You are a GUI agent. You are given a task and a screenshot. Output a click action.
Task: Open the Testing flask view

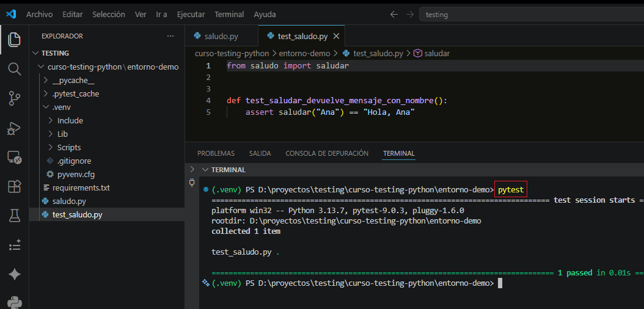(15, 216)
